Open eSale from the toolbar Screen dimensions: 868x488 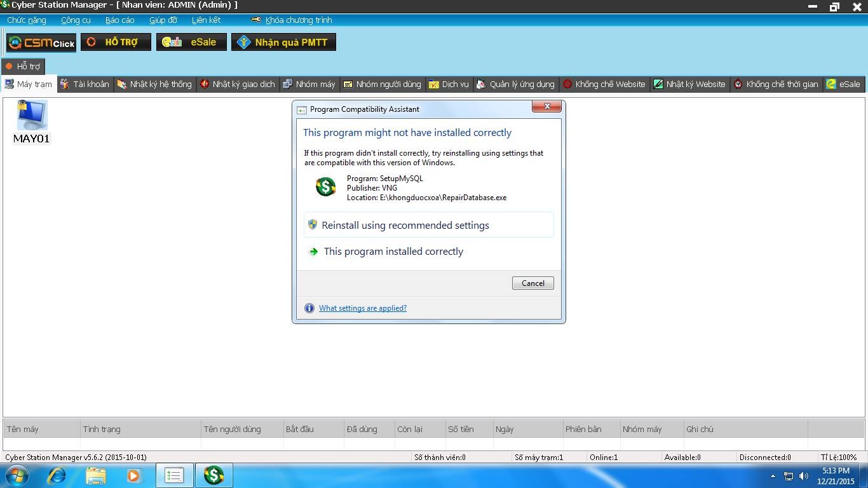click(x=191, y=42)
